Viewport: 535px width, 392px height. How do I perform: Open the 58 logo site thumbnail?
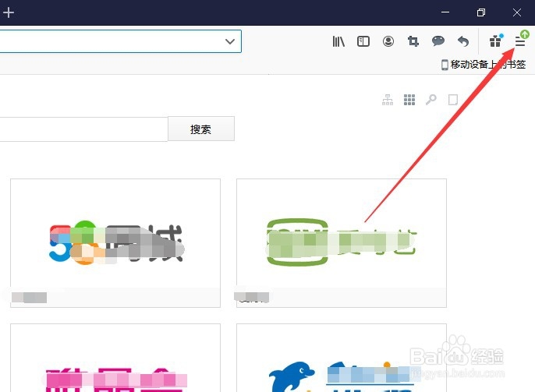click(115, 242)
